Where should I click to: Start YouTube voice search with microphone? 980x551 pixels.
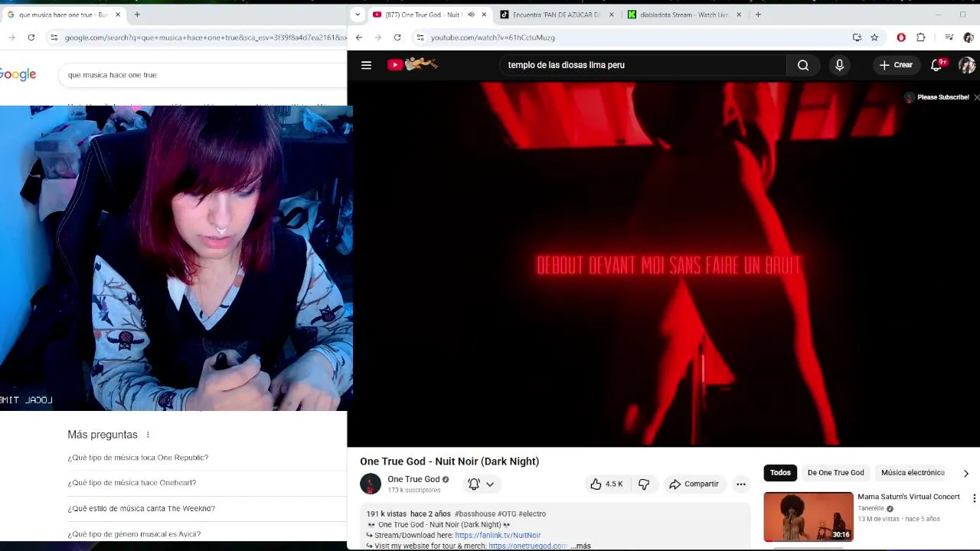pyautogui.click(x=839, y=65)
